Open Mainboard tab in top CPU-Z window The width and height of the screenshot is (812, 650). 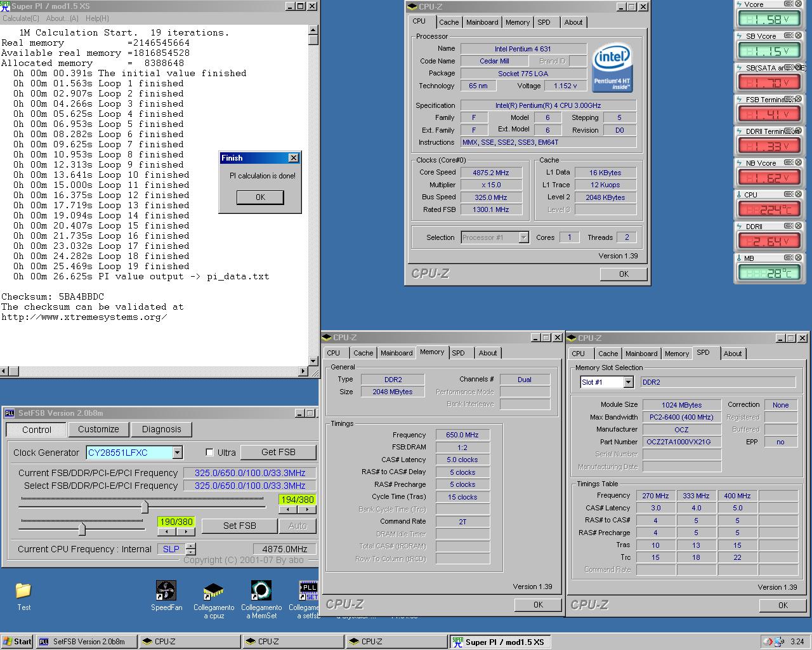(482, 22)
